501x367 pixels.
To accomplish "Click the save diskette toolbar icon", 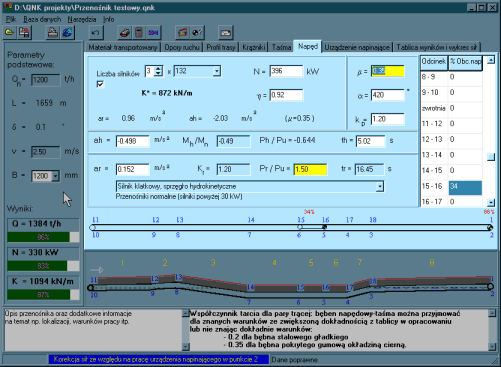I will 24,33.
